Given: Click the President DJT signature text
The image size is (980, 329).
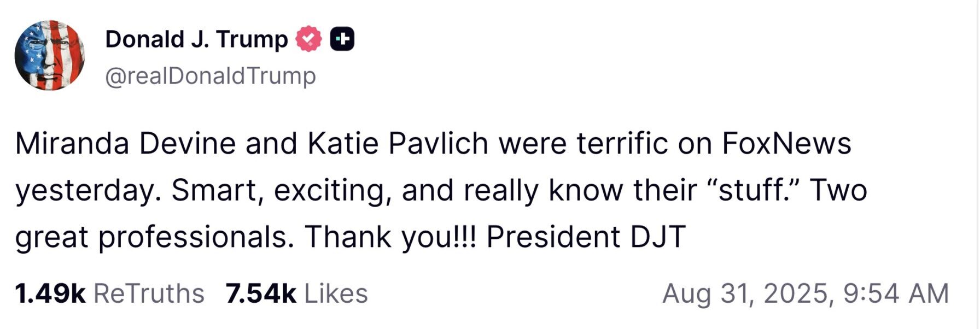Looking at the screenshot, I should coord(586,237).
